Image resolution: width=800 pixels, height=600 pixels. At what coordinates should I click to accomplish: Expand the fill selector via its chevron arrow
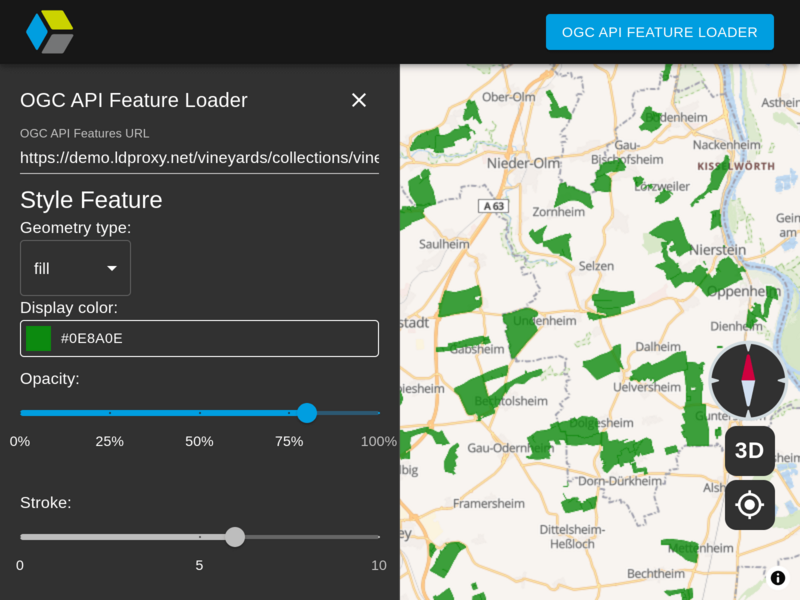pyautogui.click(x=110, y=268)
